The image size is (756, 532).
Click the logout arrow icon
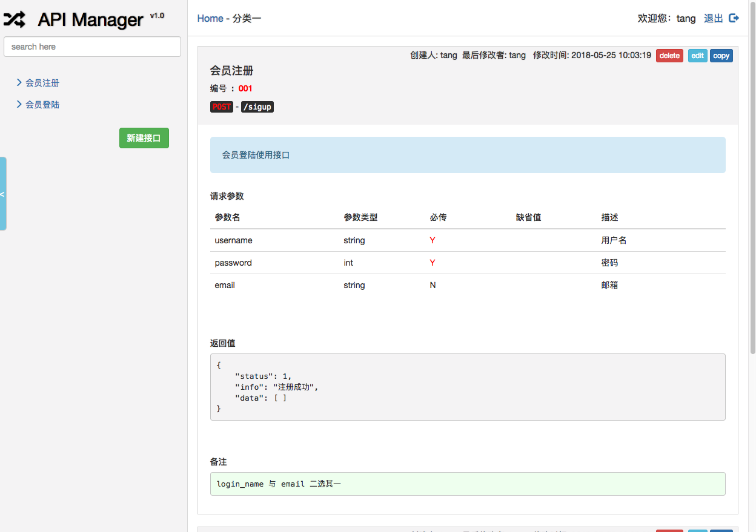tap(734, 18)
